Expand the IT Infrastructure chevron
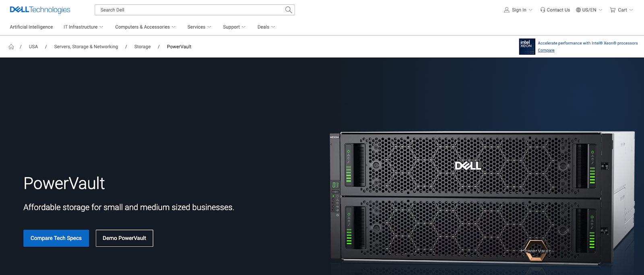Screen dimensions: 644x275 coord(101,27)
